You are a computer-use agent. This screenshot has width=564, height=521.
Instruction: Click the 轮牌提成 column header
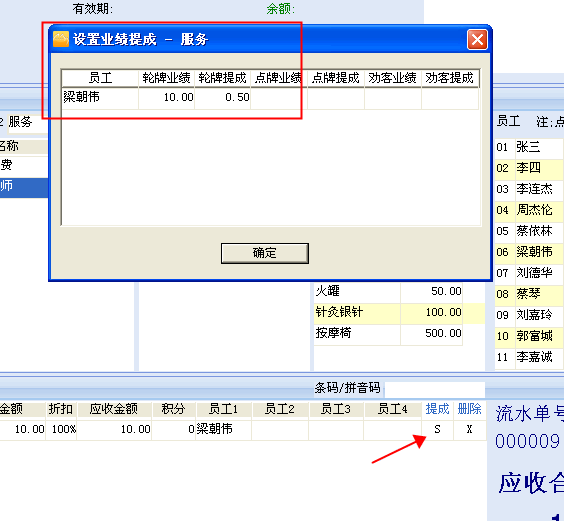223,78
